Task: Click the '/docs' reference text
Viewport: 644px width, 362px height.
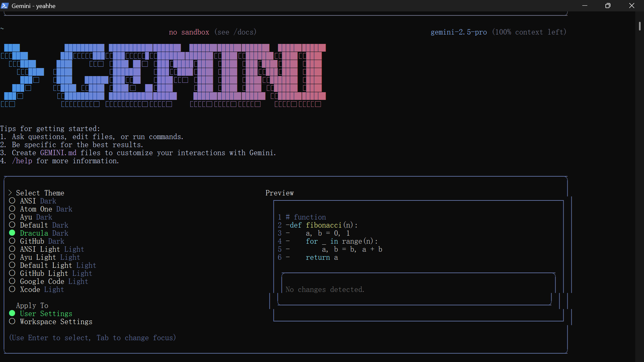Action: click(244, 32)
